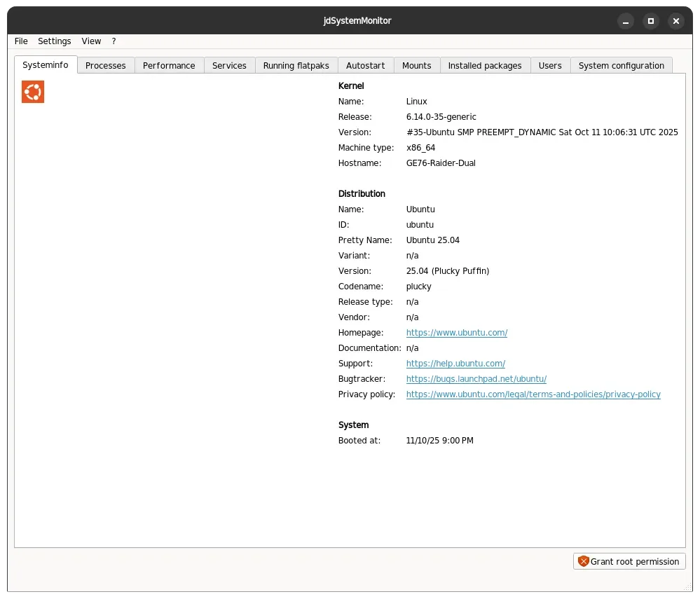This screenshot has height=599, width=700.
Task: Click the kernel release value 6.14.0-35-generic
Action: click(441, 117)
